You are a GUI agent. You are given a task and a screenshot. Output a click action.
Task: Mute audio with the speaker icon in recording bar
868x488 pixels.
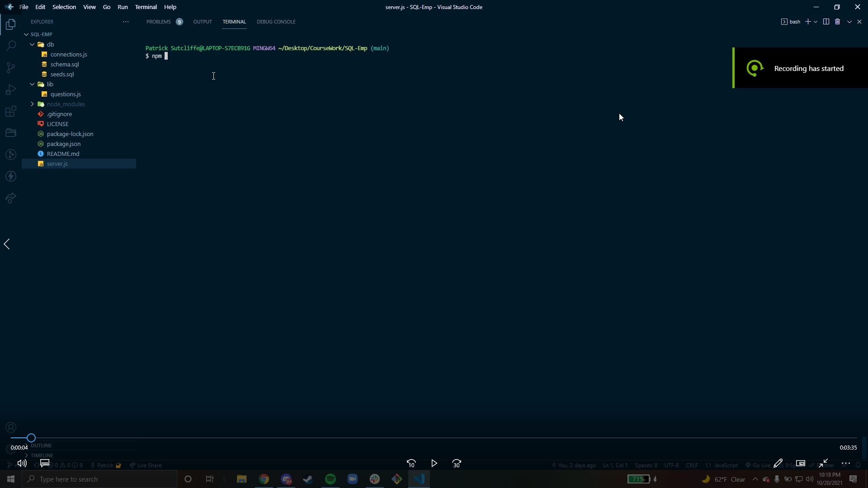22,463
